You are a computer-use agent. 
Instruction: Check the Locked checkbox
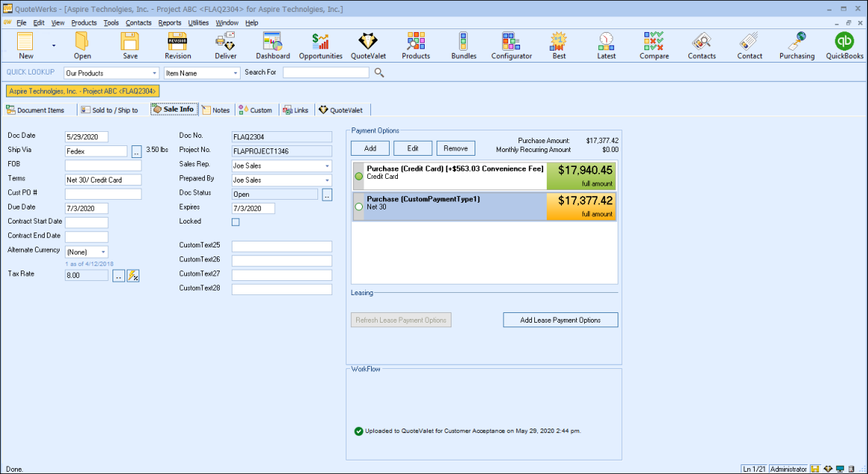pyautogui.click(x=235, y=222)
